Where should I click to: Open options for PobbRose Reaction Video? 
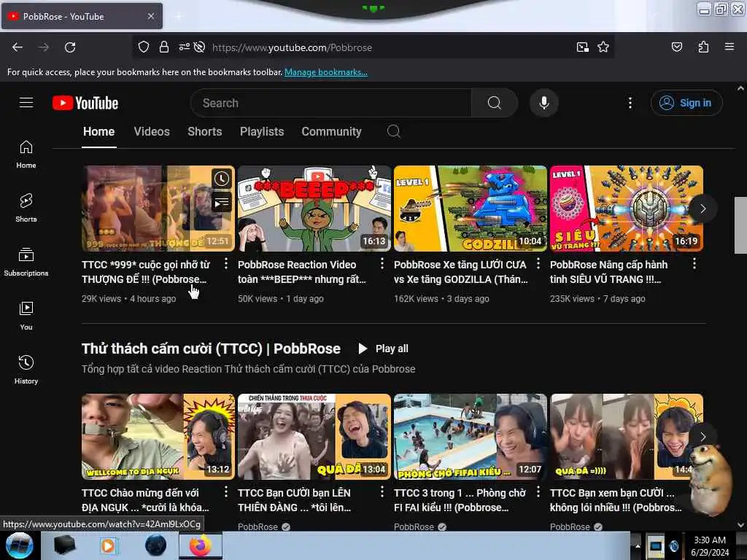382,263
